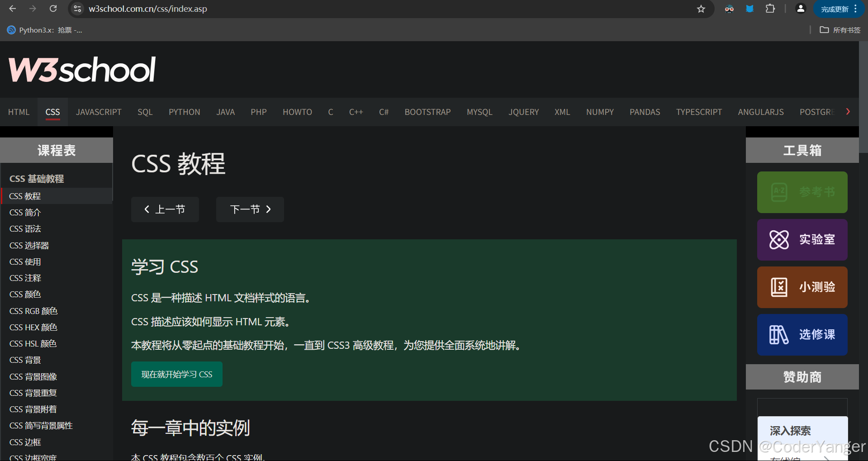Open the HOWTO nav tab
The image size is (868, 461).
tap(297, 112)
